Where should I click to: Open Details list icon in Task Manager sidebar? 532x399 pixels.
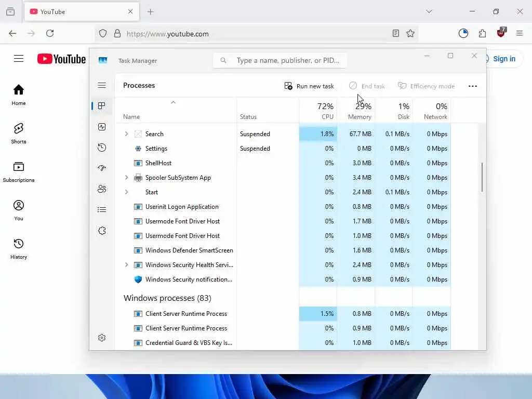[102, 210]
